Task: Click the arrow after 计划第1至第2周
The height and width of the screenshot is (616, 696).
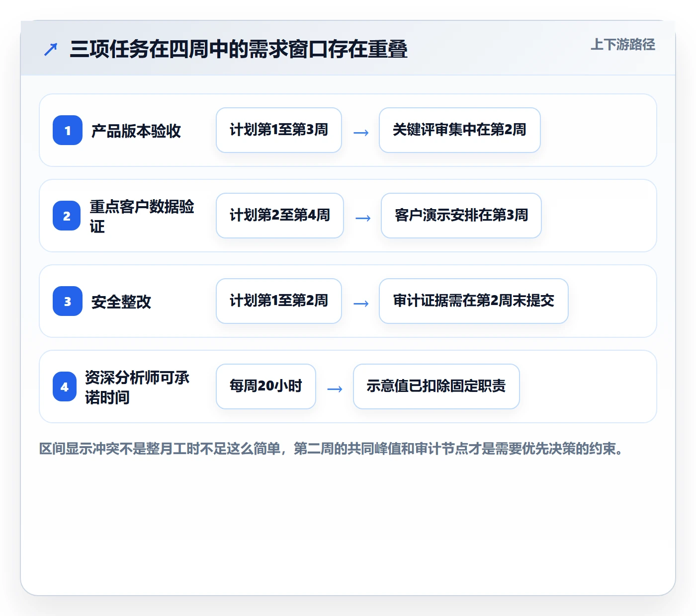Action: pos(361,304)
